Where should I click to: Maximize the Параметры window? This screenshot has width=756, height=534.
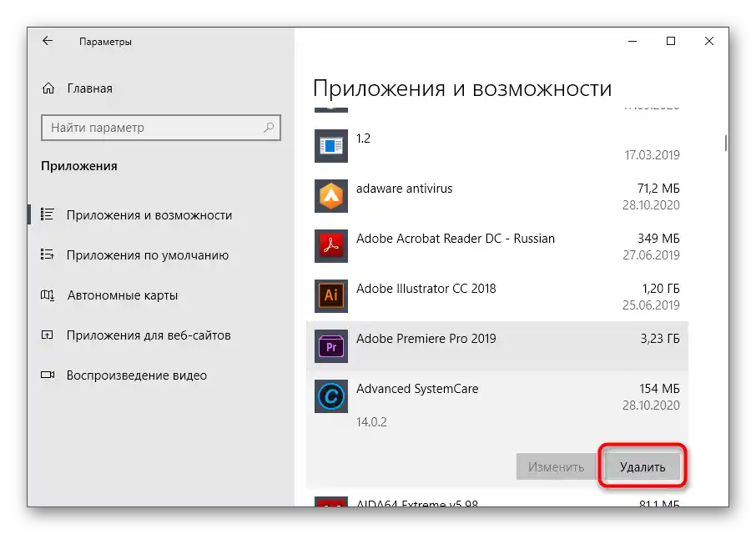coord(671,42)
